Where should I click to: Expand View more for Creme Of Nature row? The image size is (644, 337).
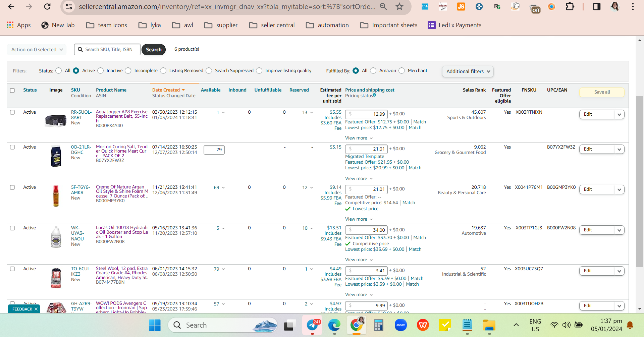pos(359,219)
